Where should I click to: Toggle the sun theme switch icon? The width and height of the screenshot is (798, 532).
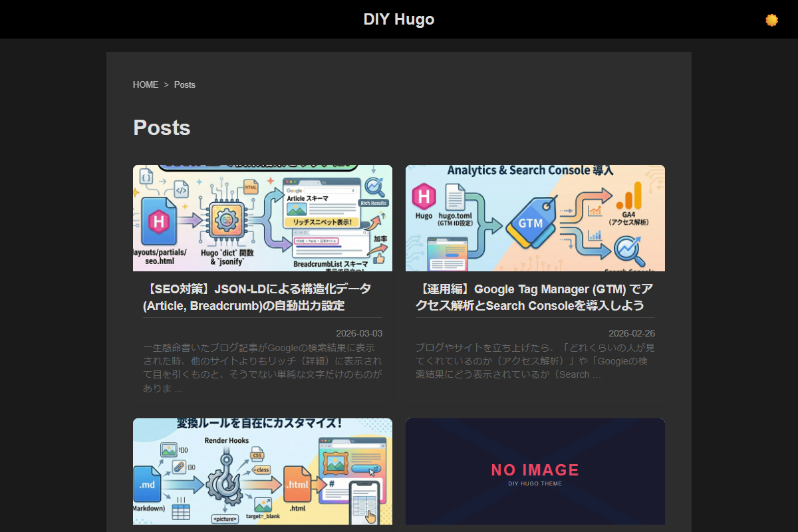coord(771,20)
